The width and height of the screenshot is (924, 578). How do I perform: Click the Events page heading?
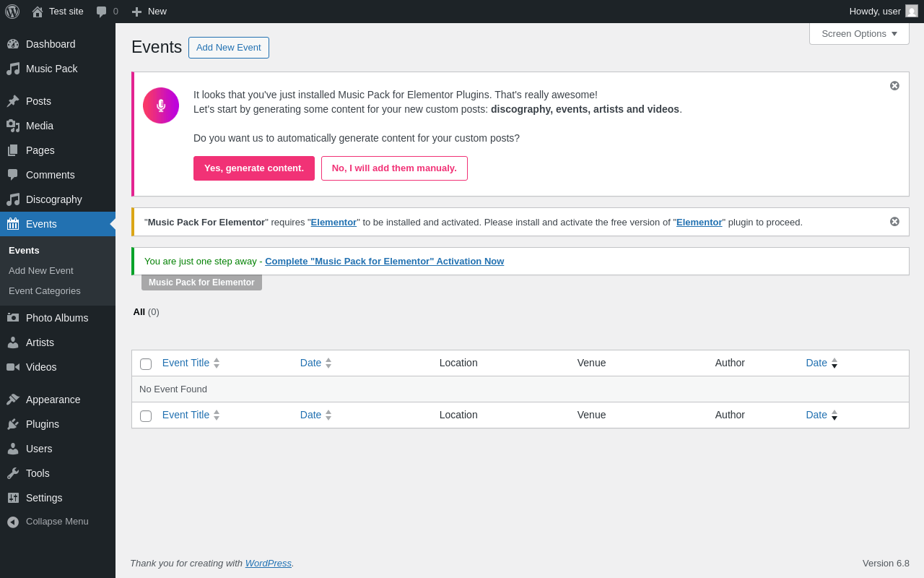click(x=157, y=48)
